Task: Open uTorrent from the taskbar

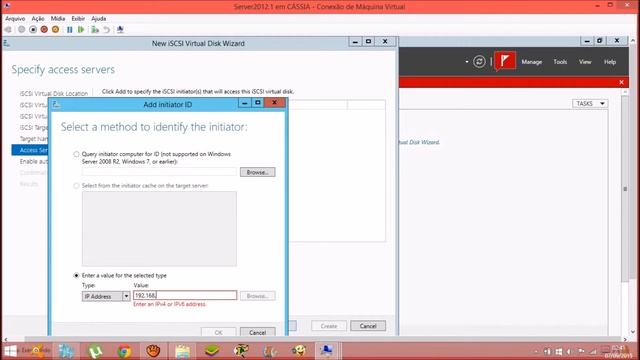Action: (95, 351)
